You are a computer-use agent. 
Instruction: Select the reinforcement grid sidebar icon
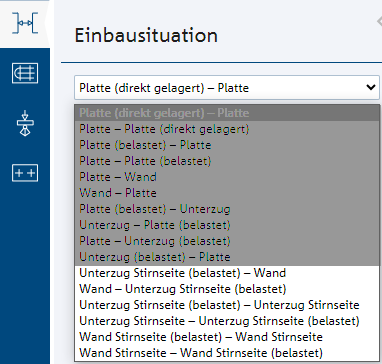coord(25,73)
